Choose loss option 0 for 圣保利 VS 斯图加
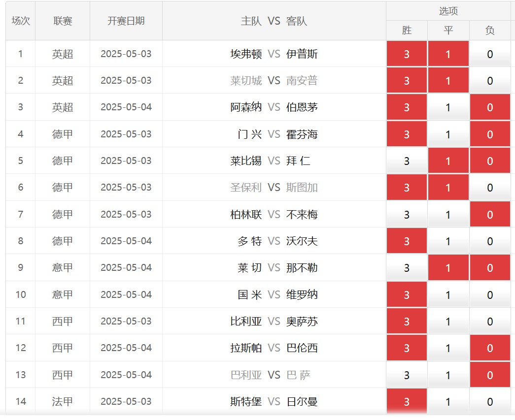Screen dimensions: 515x420 pos(490,188)
